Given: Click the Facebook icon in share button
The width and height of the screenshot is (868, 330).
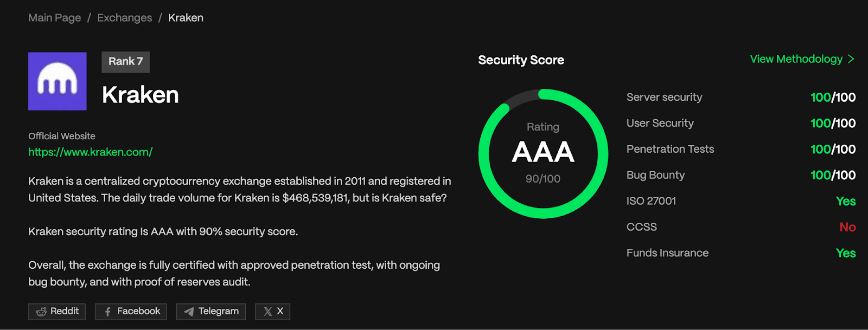Looking at the screenshot, I should (107, 312).
